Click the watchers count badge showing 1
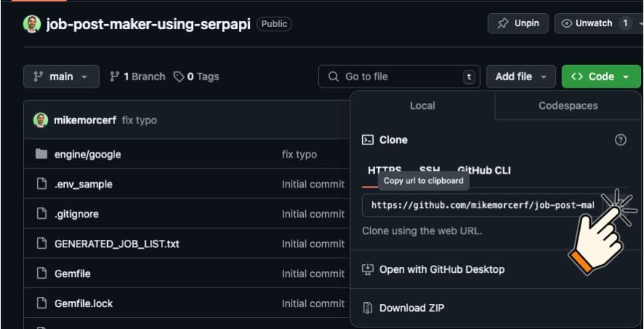This screenshot has width=644, height=329. click(625, 23)
